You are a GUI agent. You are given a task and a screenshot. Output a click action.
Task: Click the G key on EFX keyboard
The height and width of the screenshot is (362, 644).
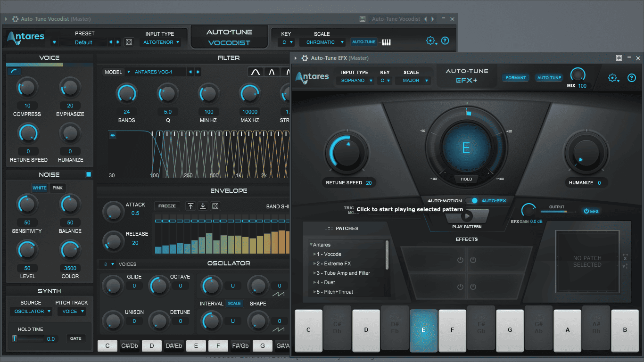click(x=510, y=330)
